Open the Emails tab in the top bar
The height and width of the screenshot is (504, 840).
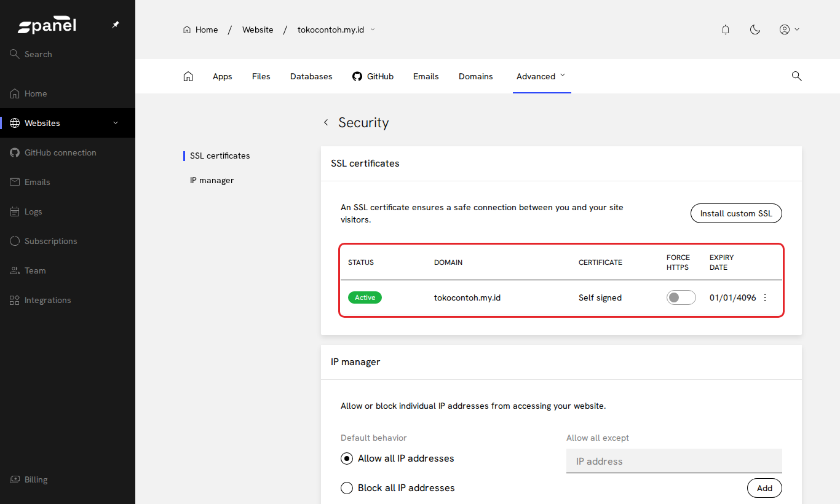426,76
